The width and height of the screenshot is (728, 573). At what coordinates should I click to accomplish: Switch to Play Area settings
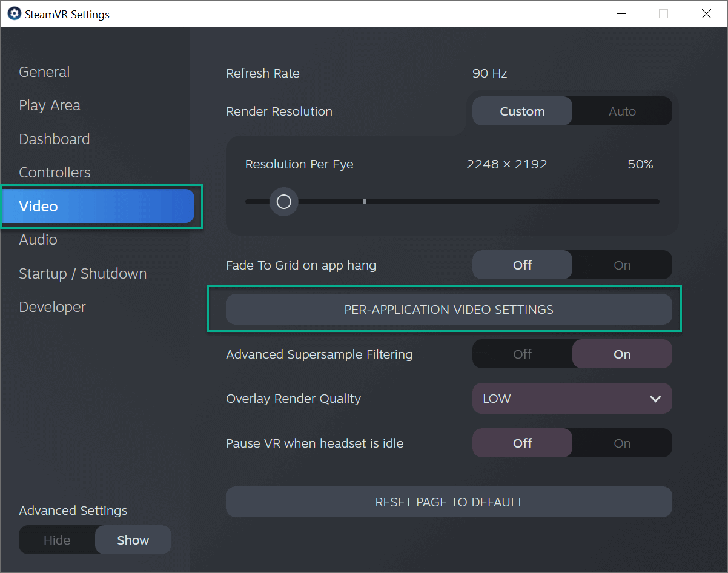[50, 105]
